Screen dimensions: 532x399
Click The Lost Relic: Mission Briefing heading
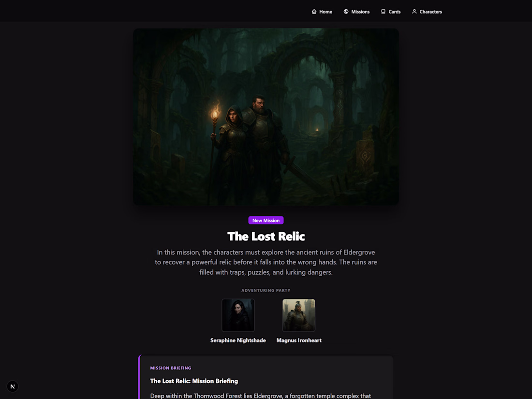tap(194, 381)
